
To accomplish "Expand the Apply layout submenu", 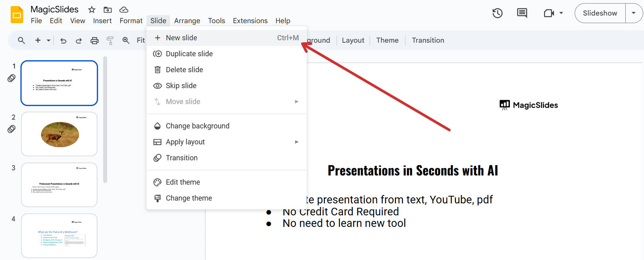I will click(x=227, y=142).
